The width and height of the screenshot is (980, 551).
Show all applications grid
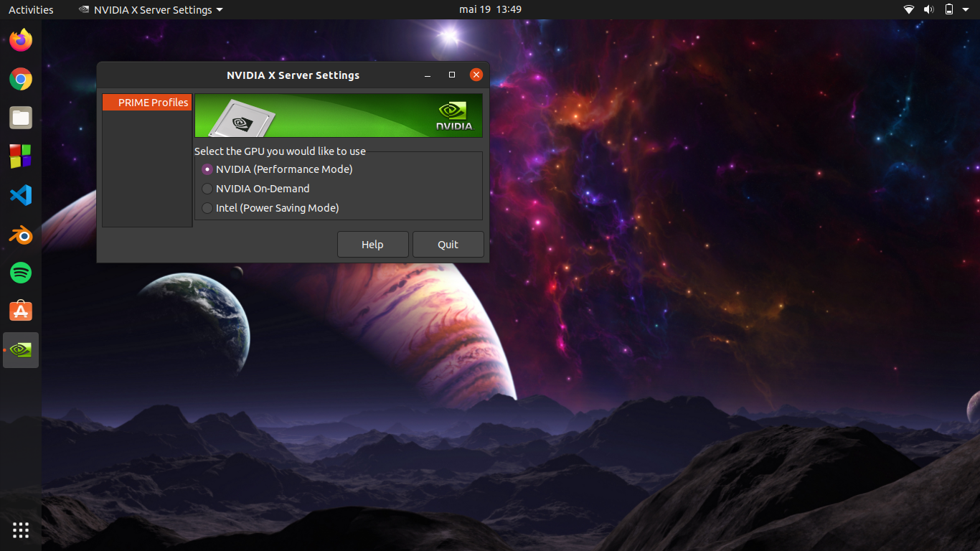point(21,530)
